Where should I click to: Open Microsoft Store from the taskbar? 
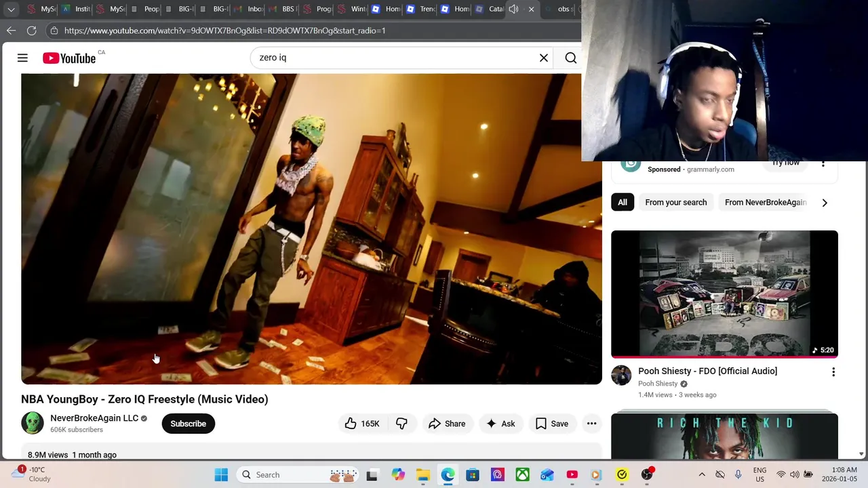coord(473,475)
